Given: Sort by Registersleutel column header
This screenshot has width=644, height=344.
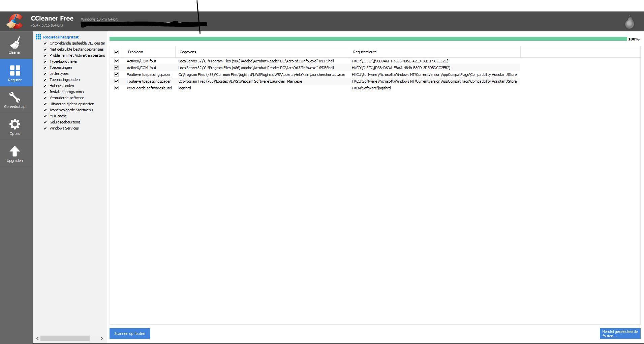Looking at the screenshot, I should [435, 52].
